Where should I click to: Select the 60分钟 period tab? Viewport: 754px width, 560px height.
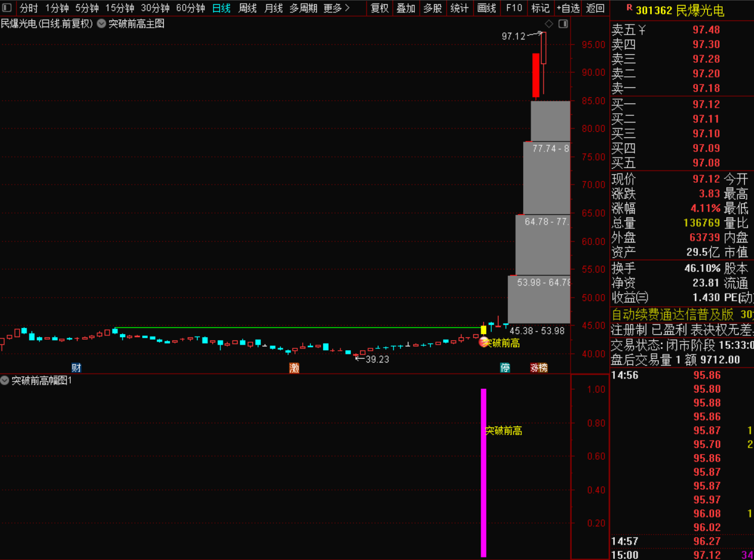[x=190, y=8]
